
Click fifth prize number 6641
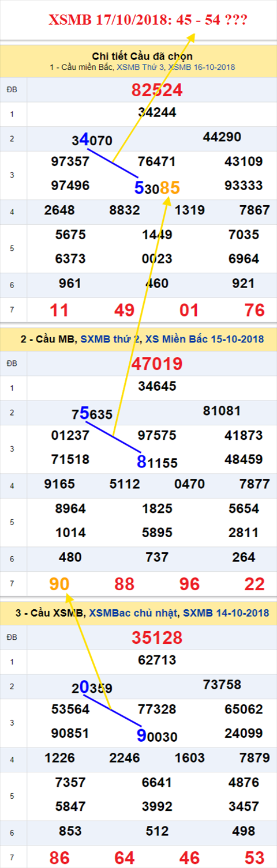(157, 783)
